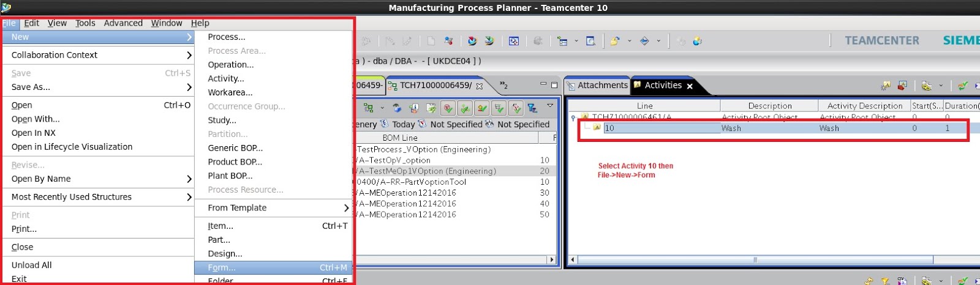Open the Advanced menu
Image resolution: width=980 pixels, height=285 pixels.
[x=123, y=23]
